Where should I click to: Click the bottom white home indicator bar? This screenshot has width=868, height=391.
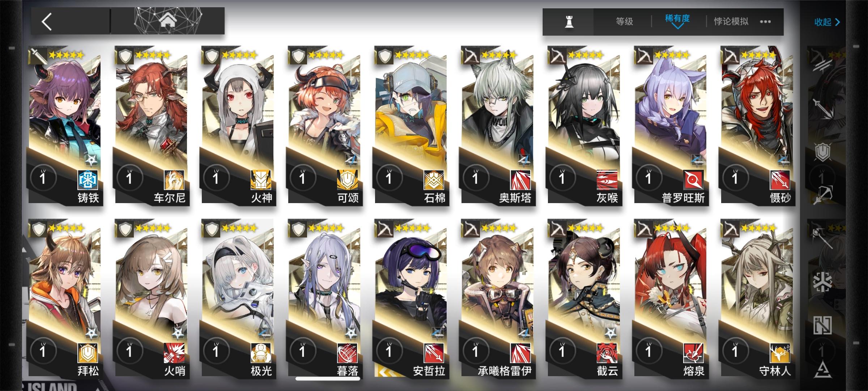(x=328, y=379)
